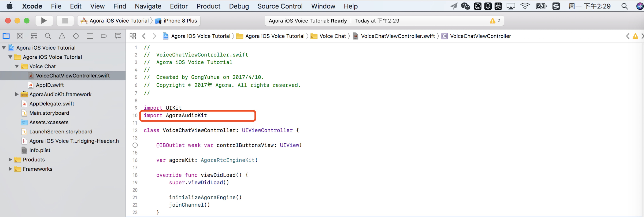Open the Source Control navigator
This screenshot has width=644, height=217.
click(x=20, y=36)
